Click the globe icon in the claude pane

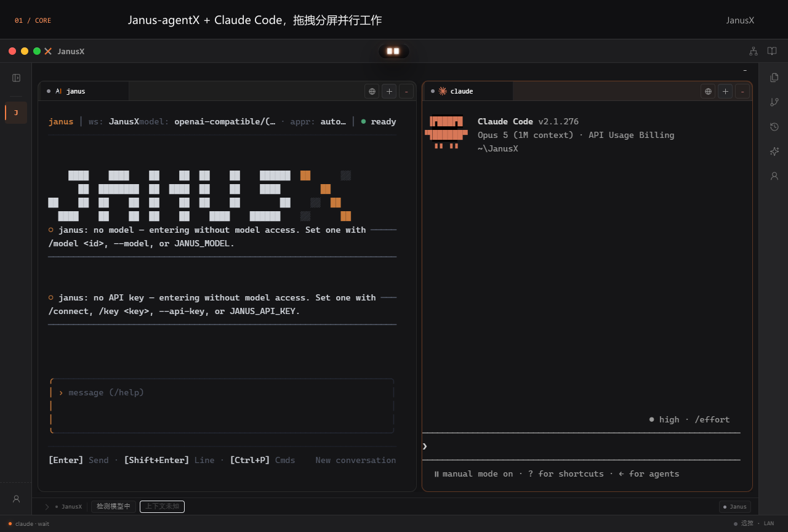708,91
